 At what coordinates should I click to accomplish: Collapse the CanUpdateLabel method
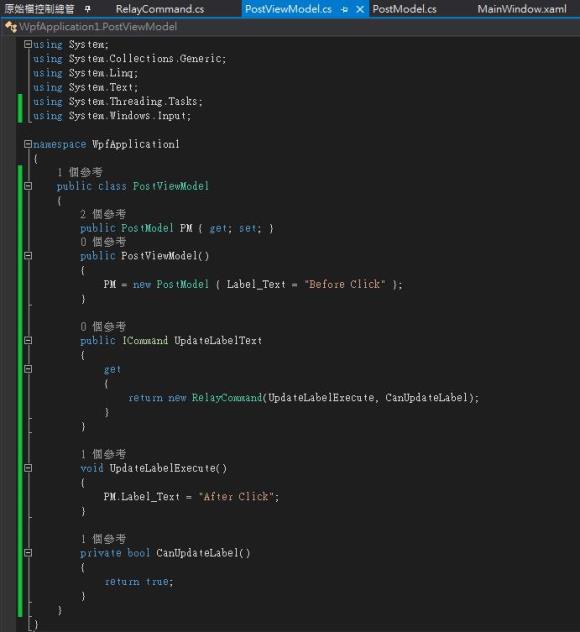click(x=28, y=553)
